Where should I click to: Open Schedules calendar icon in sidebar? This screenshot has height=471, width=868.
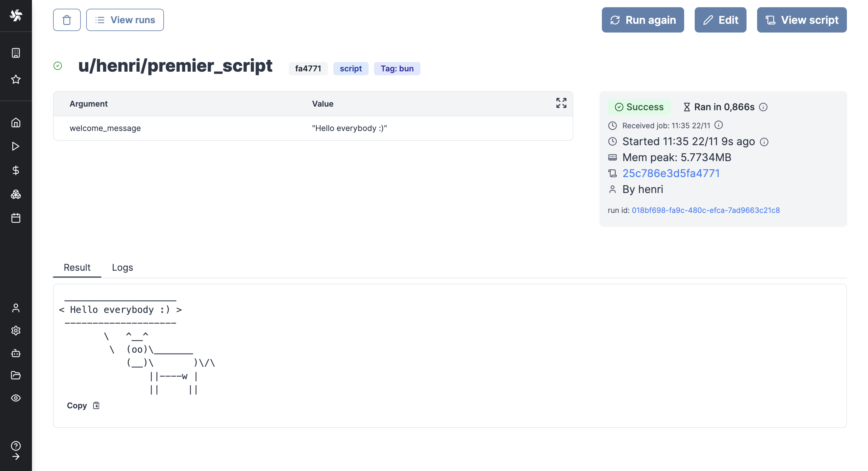[x=16, y=218]
